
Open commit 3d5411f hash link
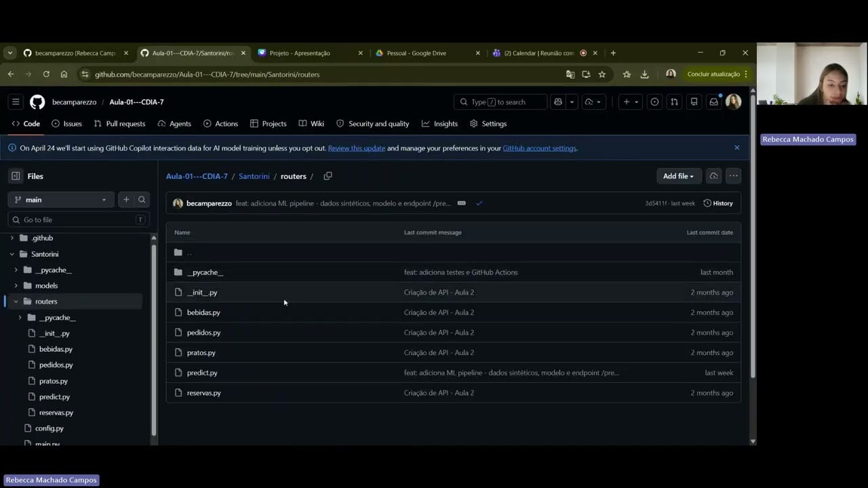click(656, 203)
